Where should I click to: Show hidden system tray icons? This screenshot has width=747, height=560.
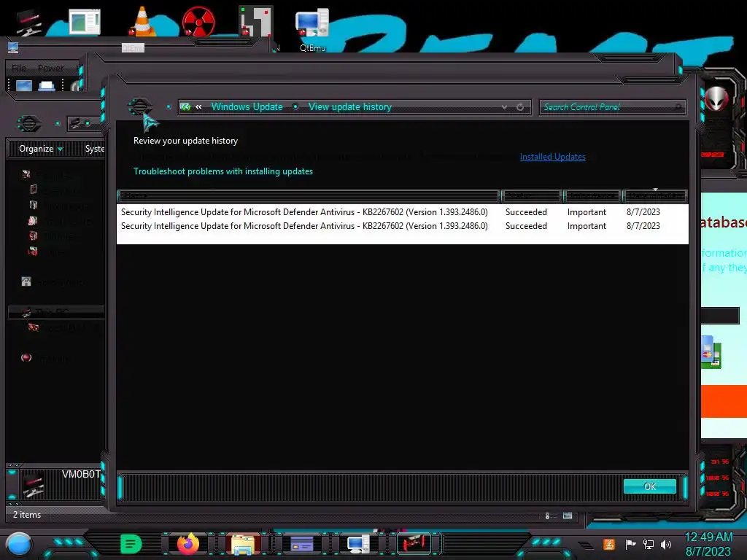pyautogui.click(x=587, y=545)
